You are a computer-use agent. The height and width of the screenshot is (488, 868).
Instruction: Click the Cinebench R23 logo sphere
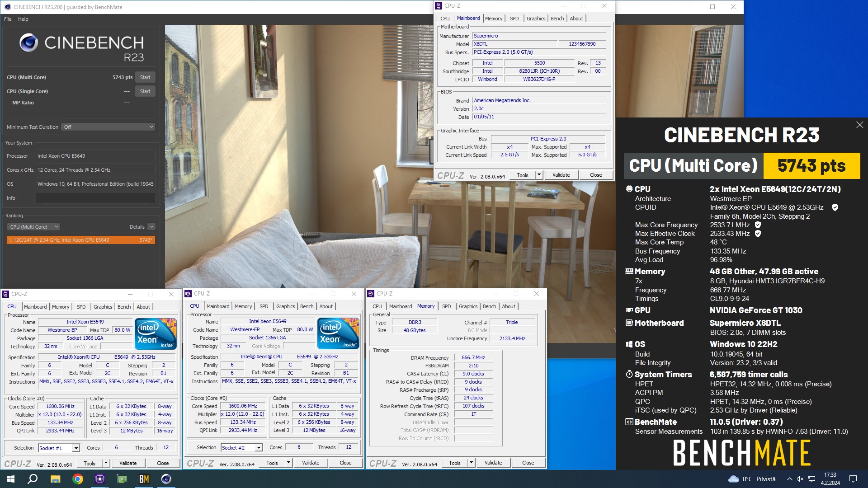28,43
